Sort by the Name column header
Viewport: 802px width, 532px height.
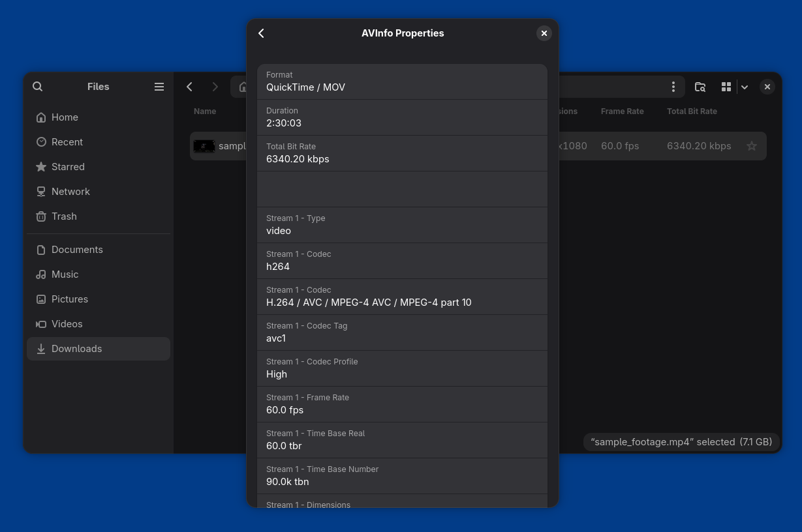pyautogui.click(x=205, y=111)
